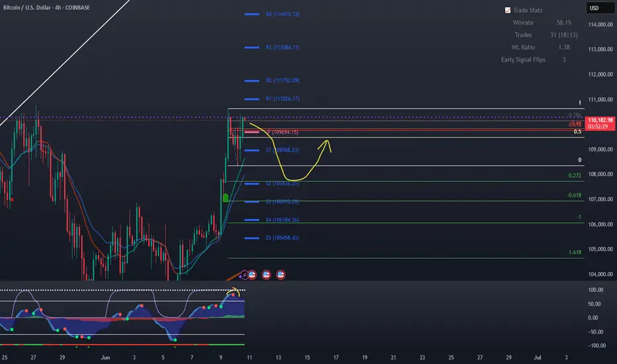617x364 pixels.
Task: Click the Jul label on the time axis
Action: click(x=537, y=357)
